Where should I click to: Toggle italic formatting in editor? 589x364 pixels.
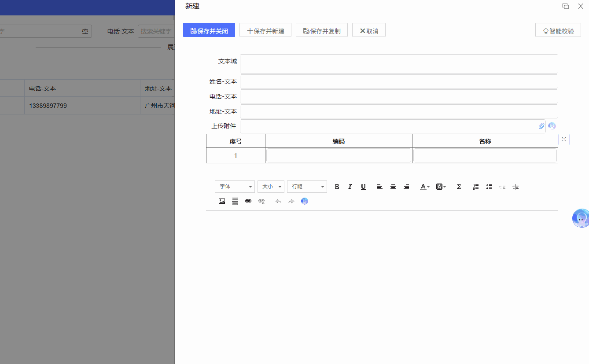350,187
